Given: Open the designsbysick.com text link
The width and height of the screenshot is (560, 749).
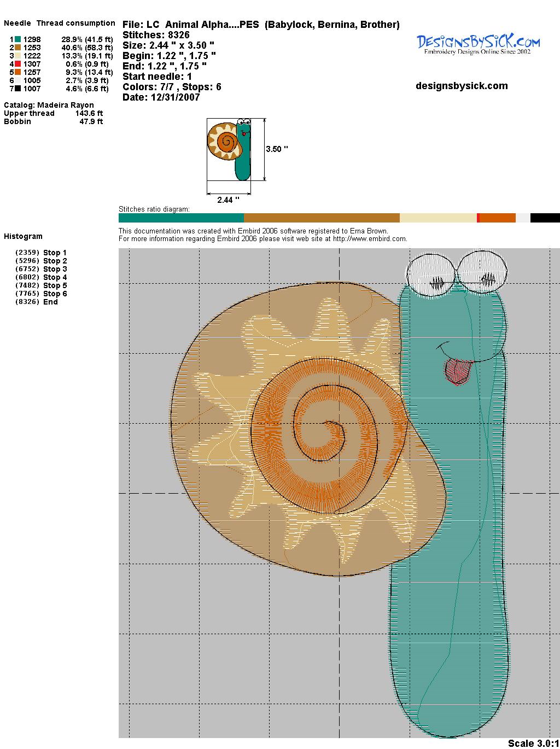Looking at the screenshot, I should [462, 86].
